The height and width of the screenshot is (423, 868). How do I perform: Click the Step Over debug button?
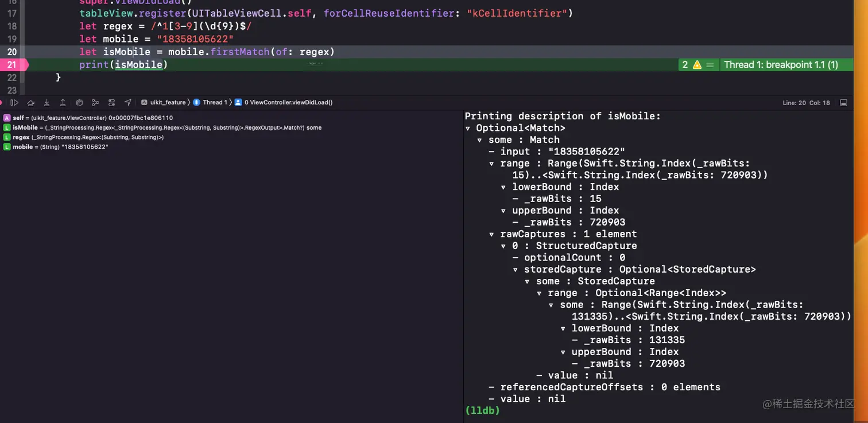tap(31, 103)
